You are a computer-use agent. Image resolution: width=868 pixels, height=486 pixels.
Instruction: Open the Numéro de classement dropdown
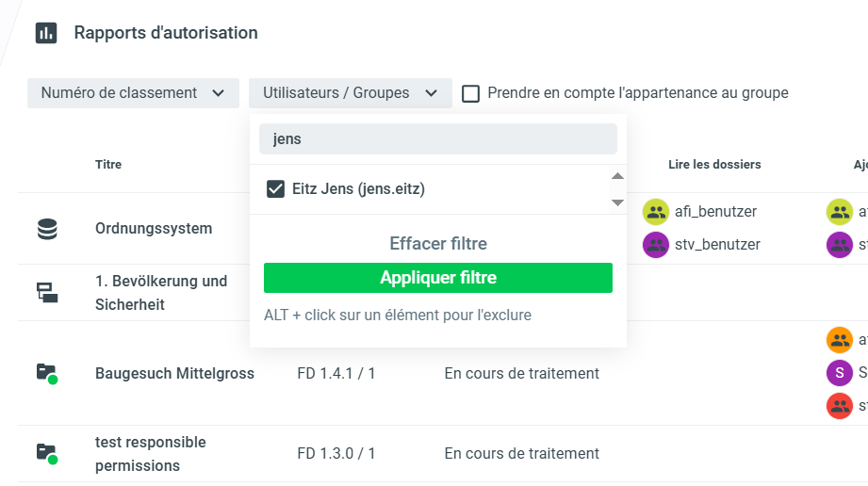[132, 93]
